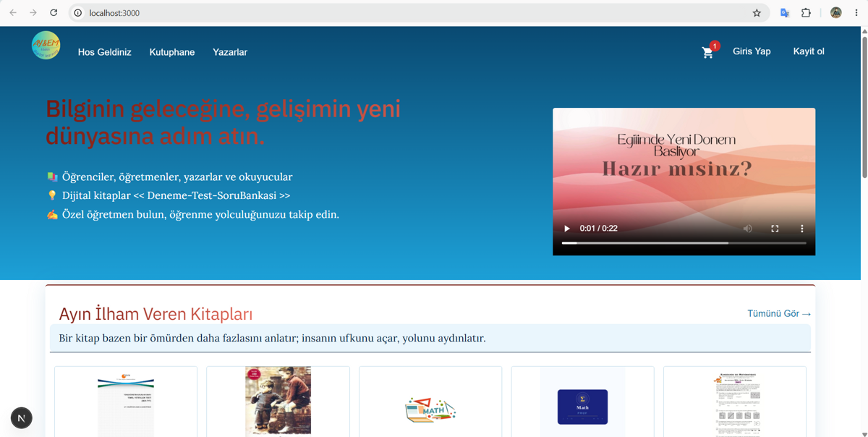This screenshot has width=868, height=437.
Task: Open the Kutuphane nav item
Action: pos(172,52)
